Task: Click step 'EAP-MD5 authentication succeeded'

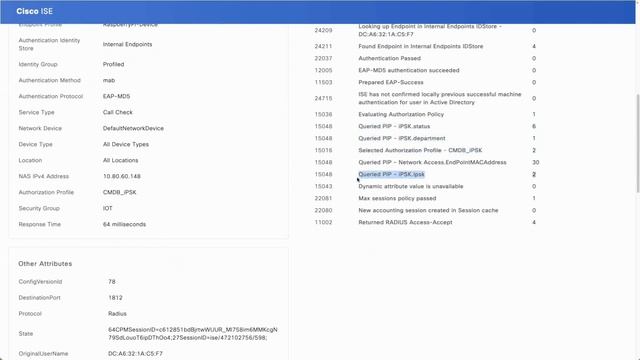Action: coord(409,70)
